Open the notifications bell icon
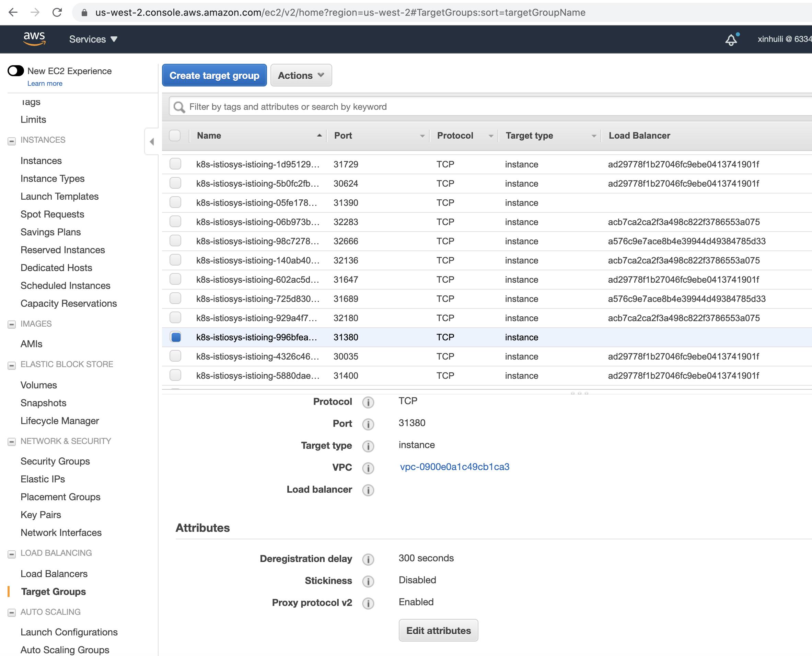The height and width of the screenshot is (656, 812). coord(731,39)
